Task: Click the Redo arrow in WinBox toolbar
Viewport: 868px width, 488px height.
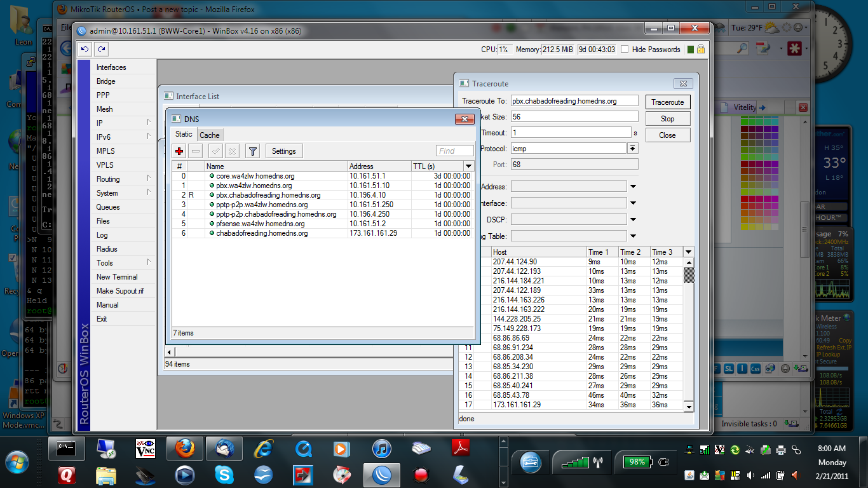Action: 100,49
